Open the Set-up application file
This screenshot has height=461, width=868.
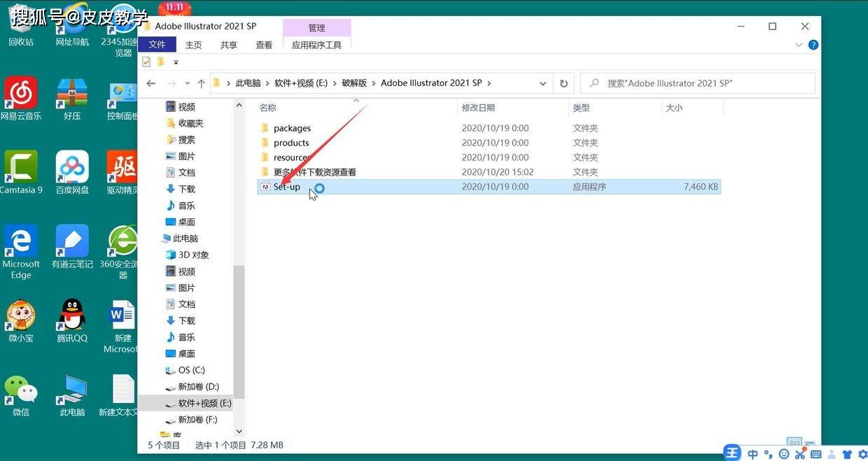(286, 187)
